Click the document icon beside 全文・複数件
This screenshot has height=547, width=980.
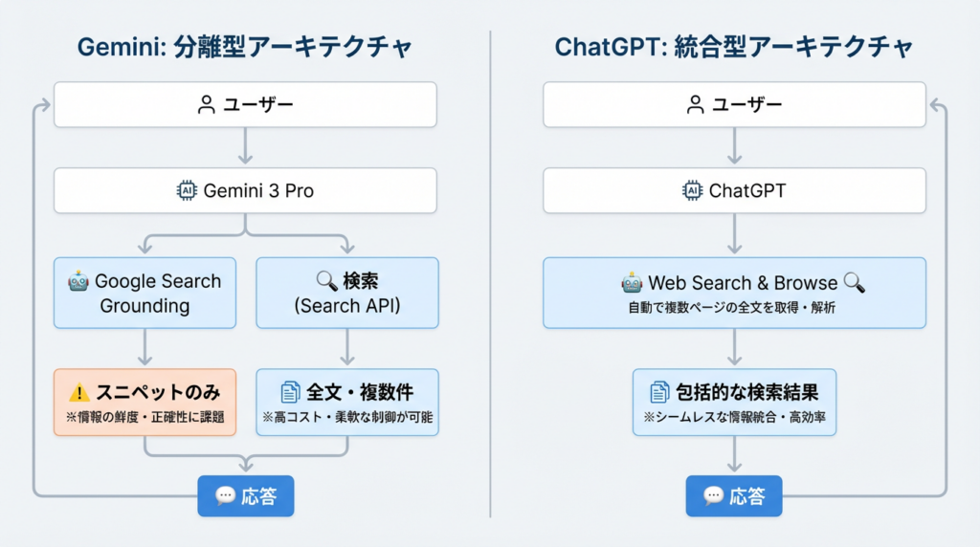pyautogui.click(x=290, y=392)
